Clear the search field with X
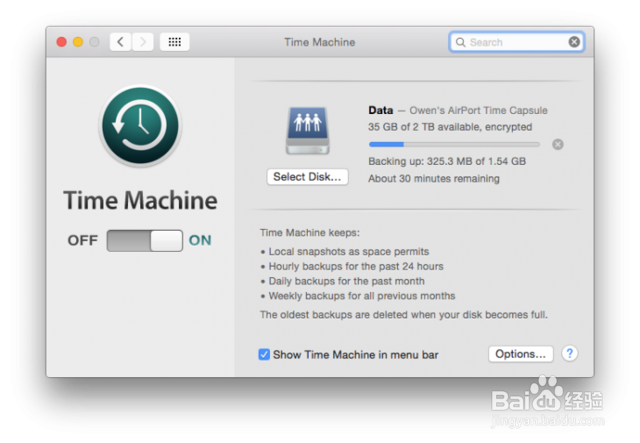Screen dimensions: 640x443 pos(574,42)
